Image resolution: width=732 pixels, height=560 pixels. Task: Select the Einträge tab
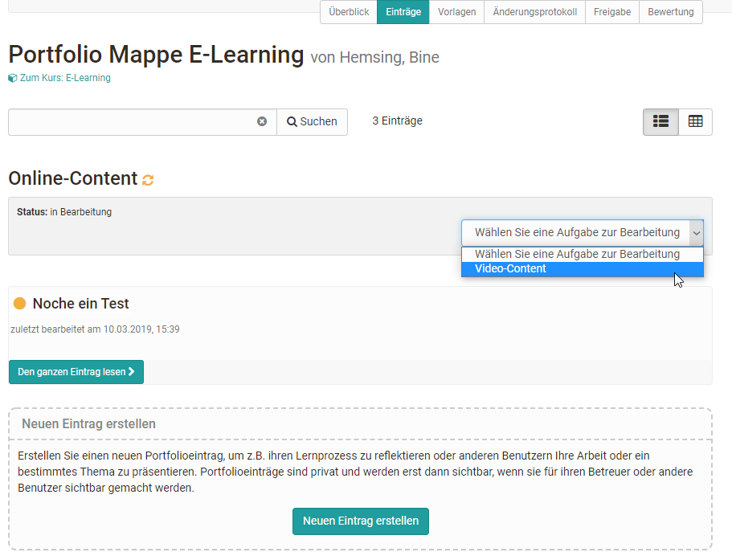[403, 12]
